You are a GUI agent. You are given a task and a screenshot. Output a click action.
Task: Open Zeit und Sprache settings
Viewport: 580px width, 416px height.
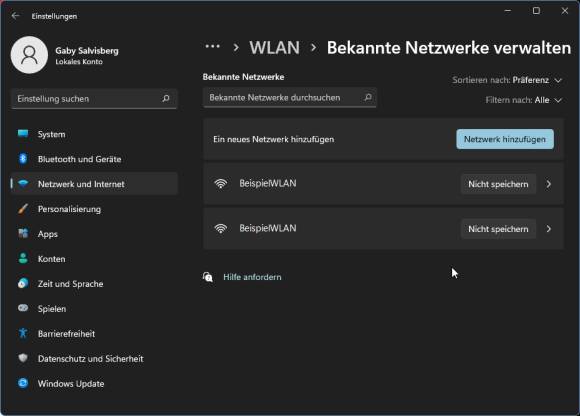(94, 284)
